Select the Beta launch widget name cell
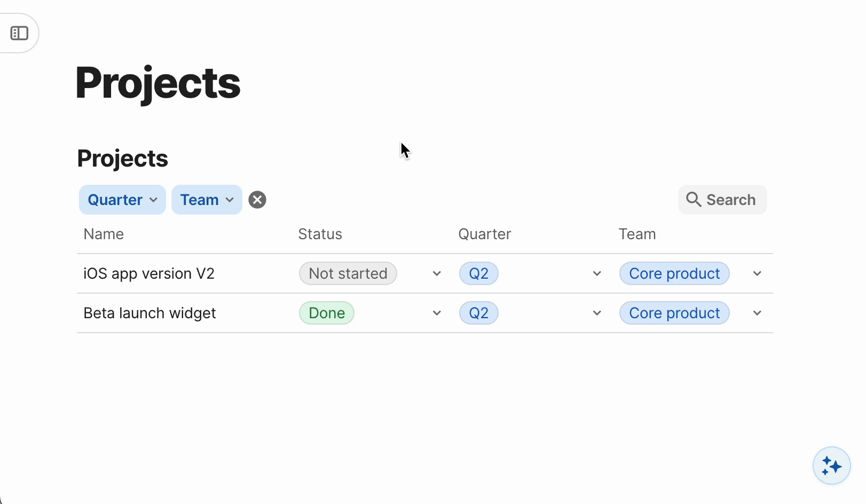The height and width of the screenshot is (504, 866). (149, 313)
